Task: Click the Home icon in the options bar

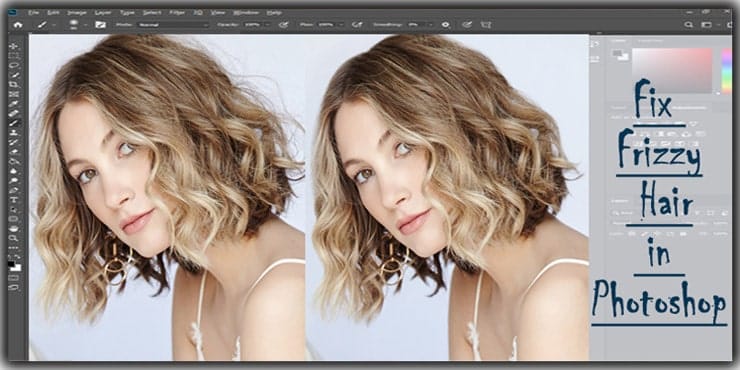Action: 17,25
